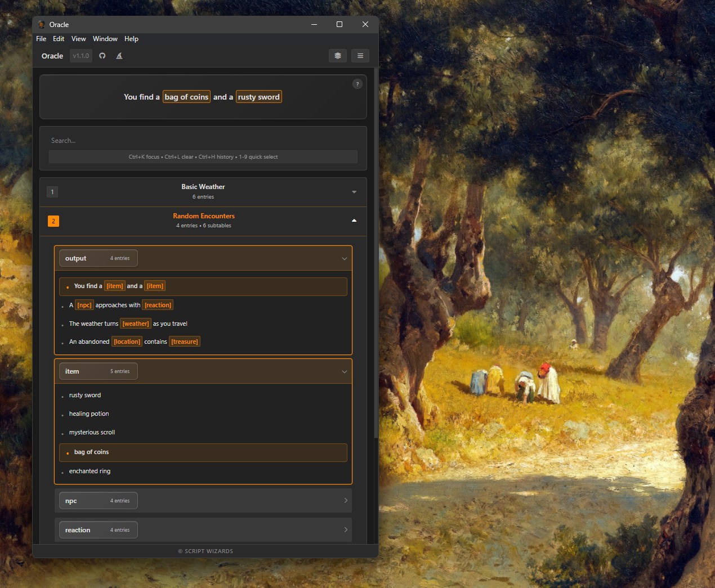Viewport: 715px width, 588px height.
Task: Click the question mark help icon
Action: pos(357,84)
